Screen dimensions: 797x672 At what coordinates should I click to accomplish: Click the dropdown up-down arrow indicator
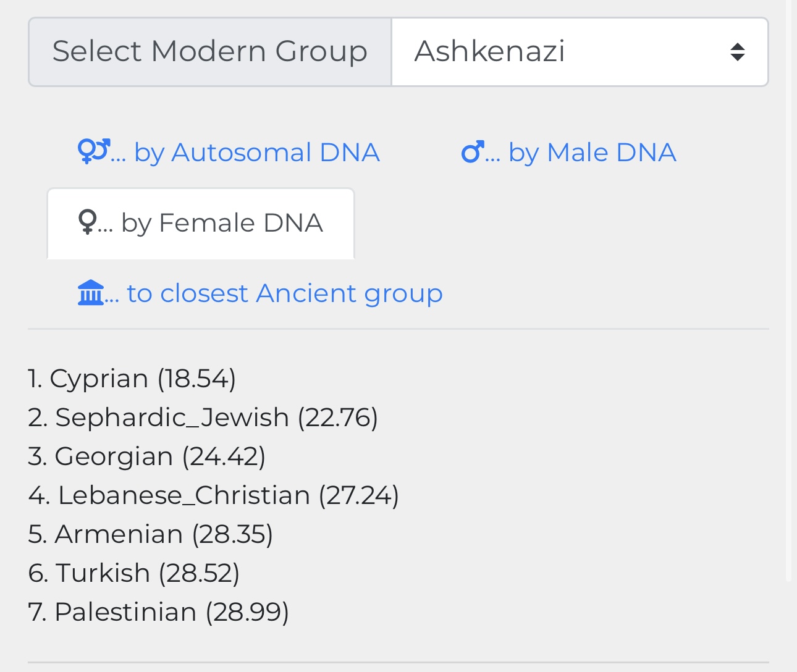[x=737, y=52]
